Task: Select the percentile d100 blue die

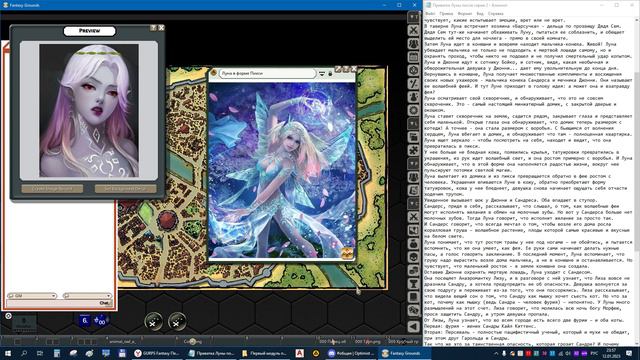Action: click(x=100, y=321)
